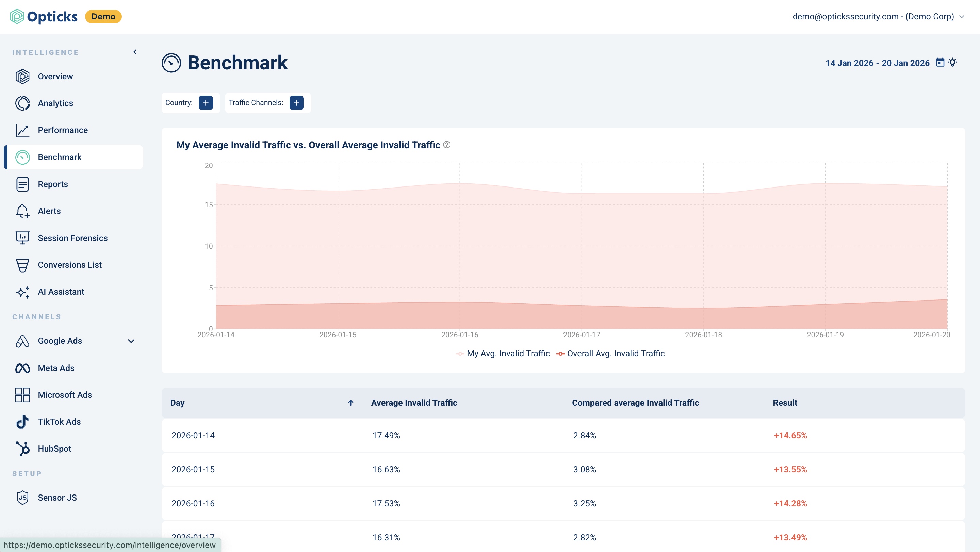
Task: Open the demo account dropdown
Action: [877, 16]
